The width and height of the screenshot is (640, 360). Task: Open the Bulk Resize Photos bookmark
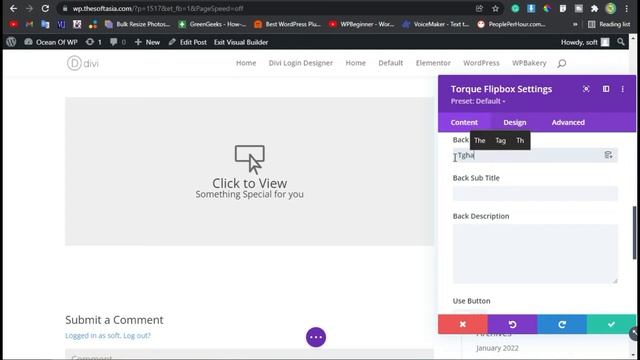pos(138,24)
